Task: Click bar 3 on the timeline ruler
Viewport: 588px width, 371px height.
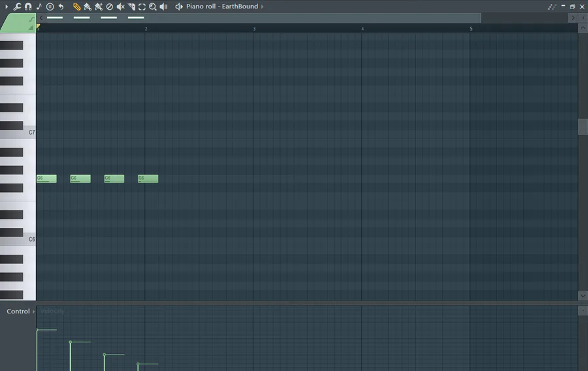Action: point(254,29)
